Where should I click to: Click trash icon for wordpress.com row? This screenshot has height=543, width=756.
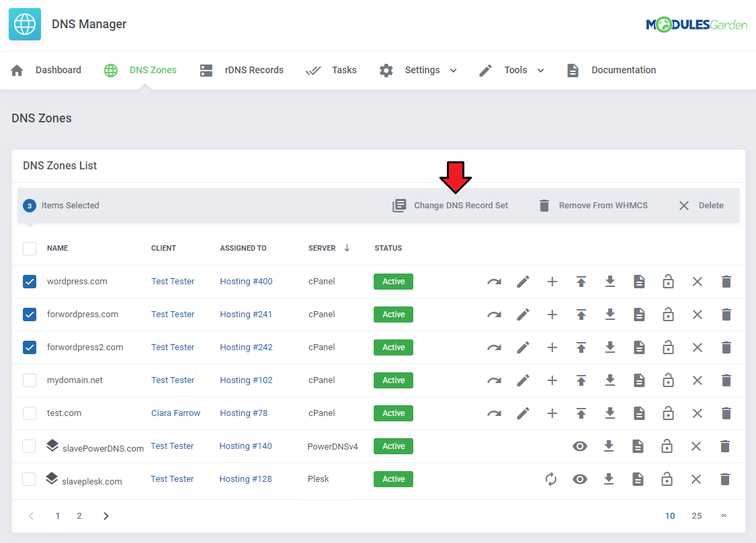(726, 282)
